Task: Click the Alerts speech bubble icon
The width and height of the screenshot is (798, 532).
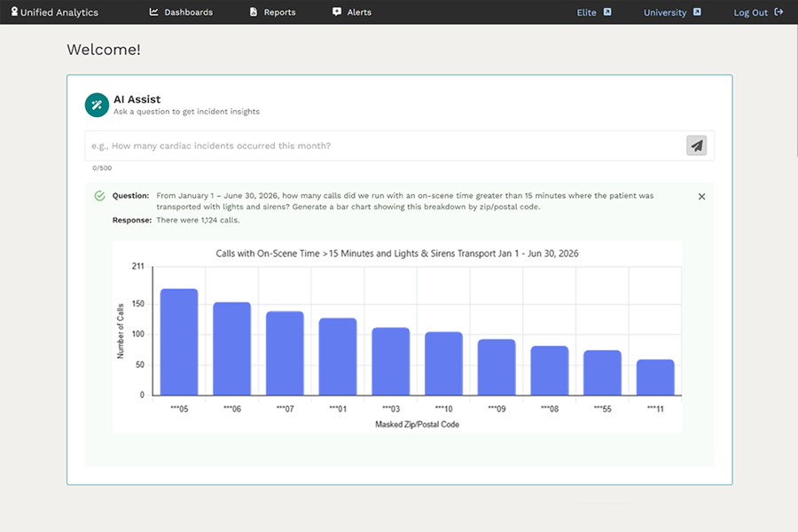Action: [x=337, y=12]
